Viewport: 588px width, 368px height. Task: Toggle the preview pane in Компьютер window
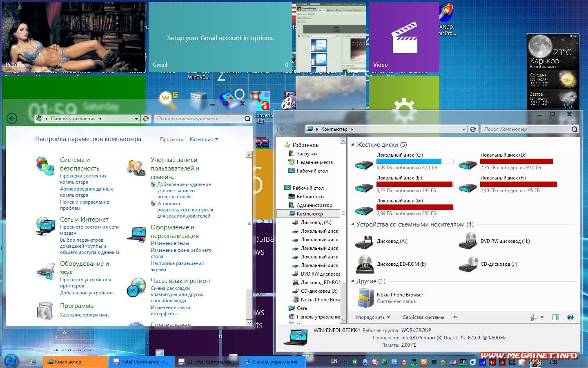point(555,317)
